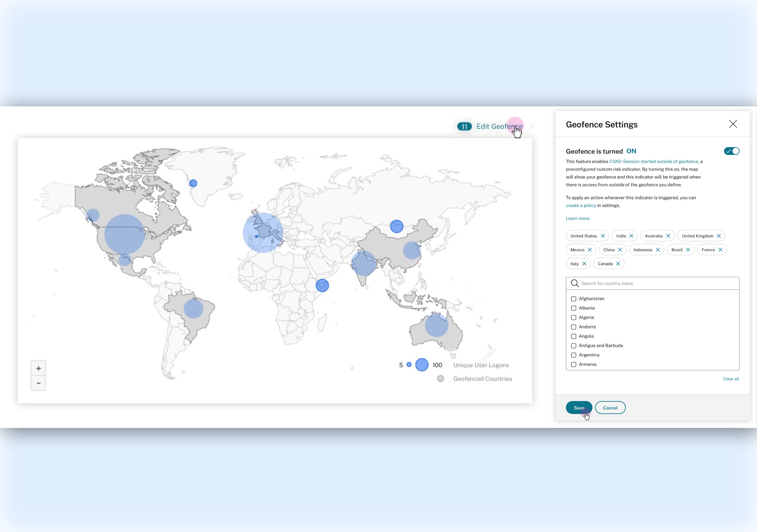Image resolution: width=757 pixels, height=532 pixels.
Task: Delete the United Kingdom country chip
Action: pos(719,236)
